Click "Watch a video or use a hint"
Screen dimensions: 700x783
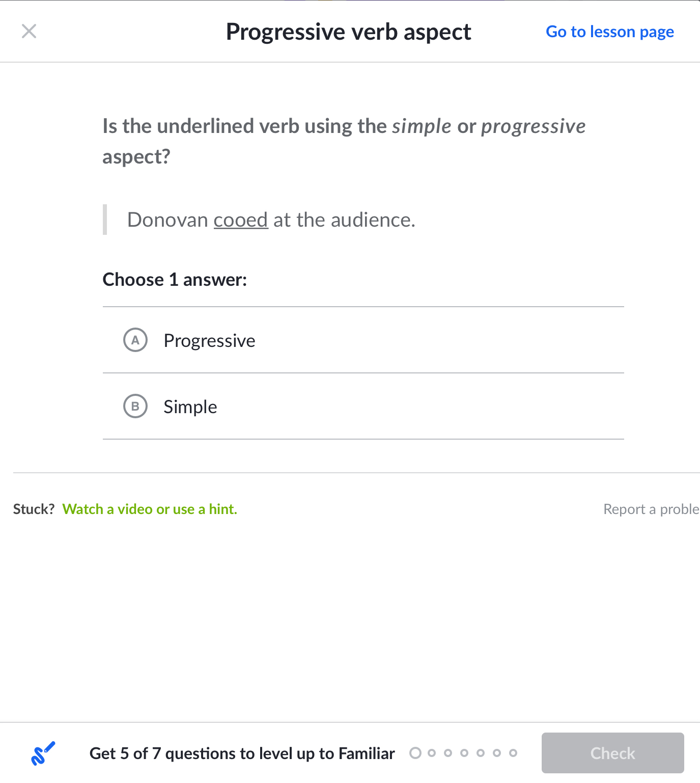[150, 509]
